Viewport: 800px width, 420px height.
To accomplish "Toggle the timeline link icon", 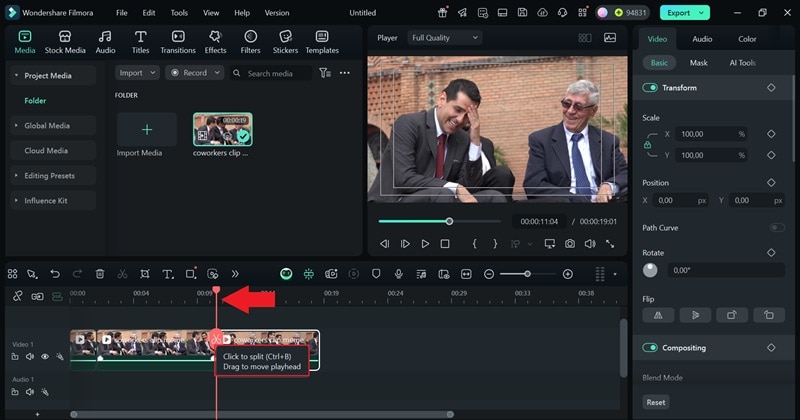I will (17, 296).
